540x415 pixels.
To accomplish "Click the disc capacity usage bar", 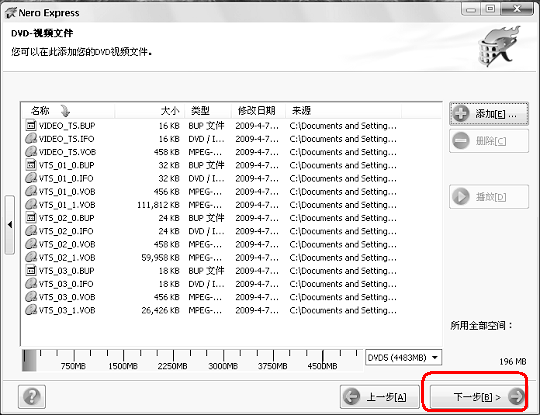I will pyautogui.click(x=192, y=361).
